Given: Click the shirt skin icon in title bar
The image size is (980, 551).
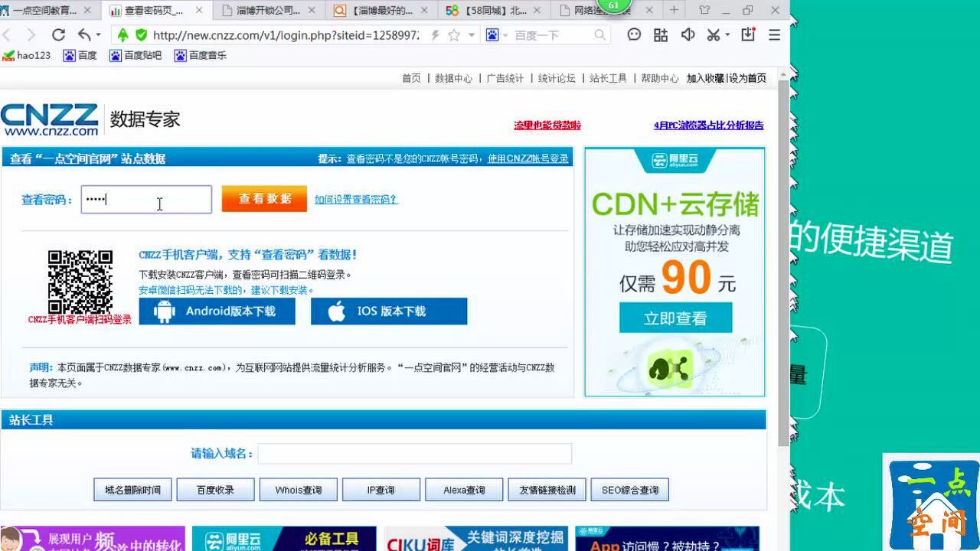Looking at the screenshot, I should [x=704, y=10].
